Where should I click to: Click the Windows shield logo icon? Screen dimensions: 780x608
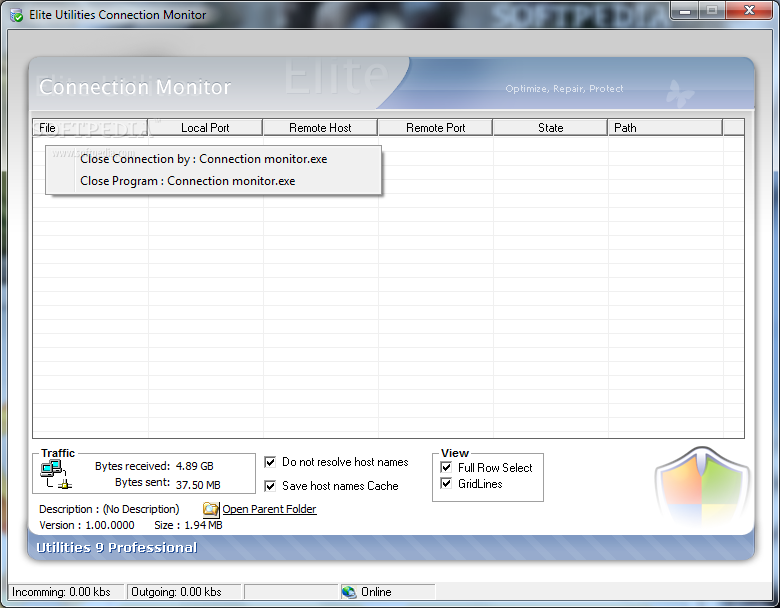coord(702,485)
